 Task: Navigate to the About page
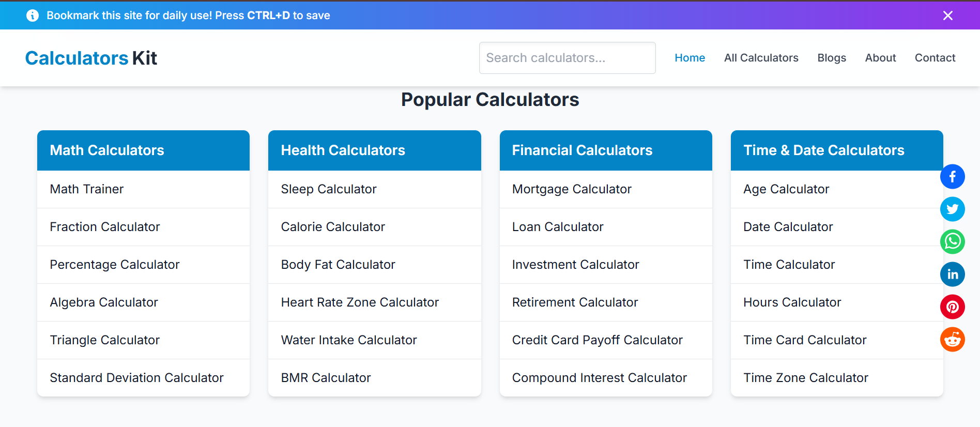coord(880,58)
